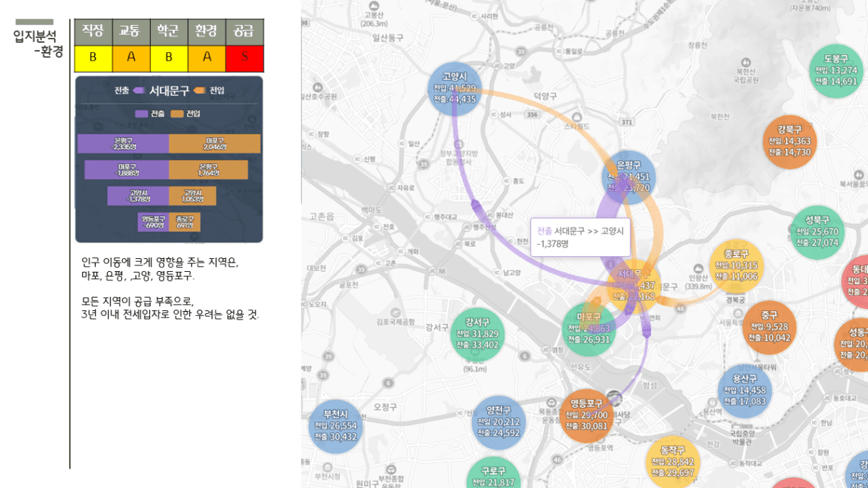Select the 동작구 bubble on the map
868x488 pixels.
(672, 462)
